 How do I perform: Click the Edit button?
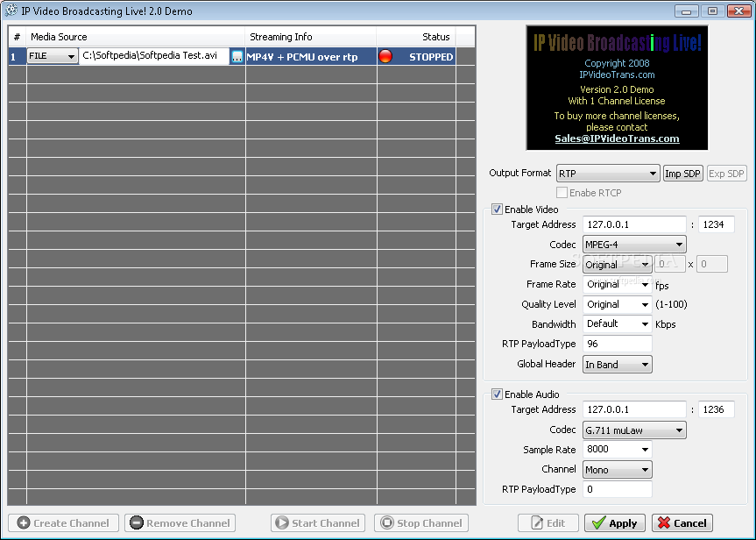click(x=548, y=523)
